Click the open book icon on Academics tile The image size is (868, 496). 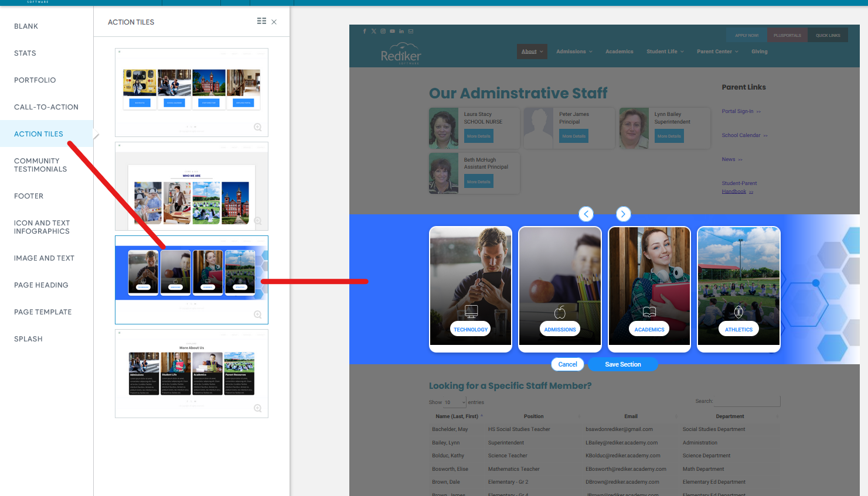(649, 312)
